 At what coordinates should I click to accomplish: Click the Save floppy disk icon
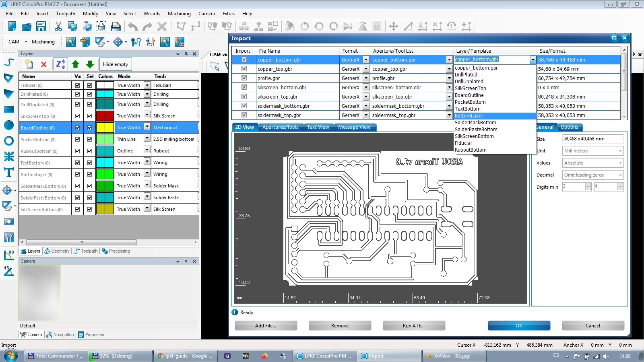41,27
